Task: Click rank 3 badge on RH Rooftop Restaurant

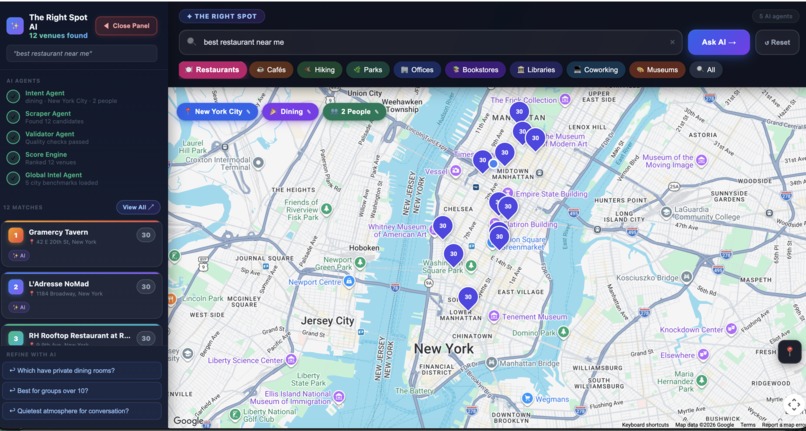Action: (16, 338)
